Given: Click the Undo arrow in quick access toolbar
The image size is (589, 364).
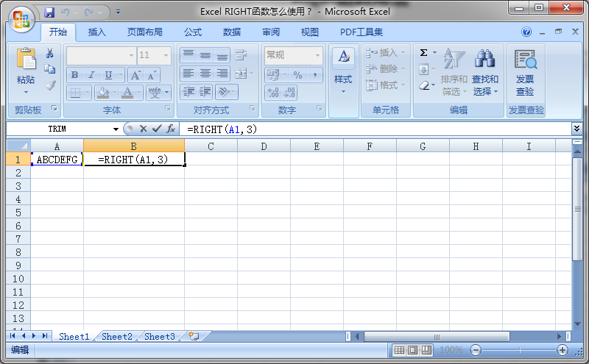Looking at the screenshot, I should pyautogui.click(x=66, y=13).
